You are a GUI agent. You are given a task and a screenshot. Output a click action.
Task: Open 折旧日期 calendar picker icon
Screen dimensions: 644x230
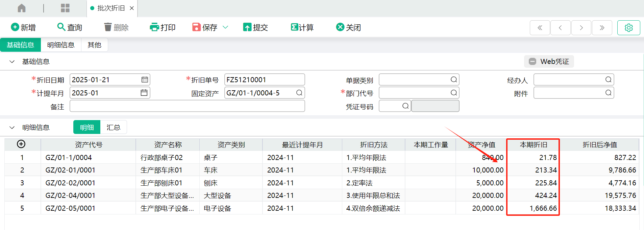coord(145,80)
